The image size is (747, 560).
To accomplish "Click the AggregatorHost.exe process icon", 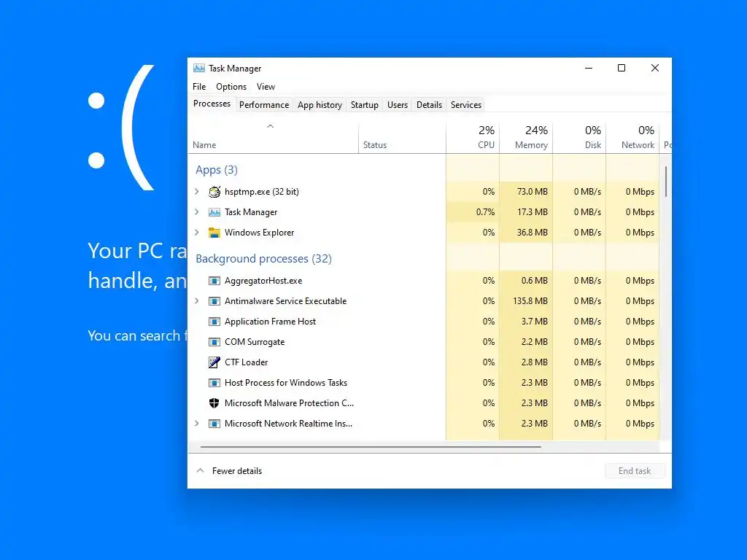I will click(214, 281).
